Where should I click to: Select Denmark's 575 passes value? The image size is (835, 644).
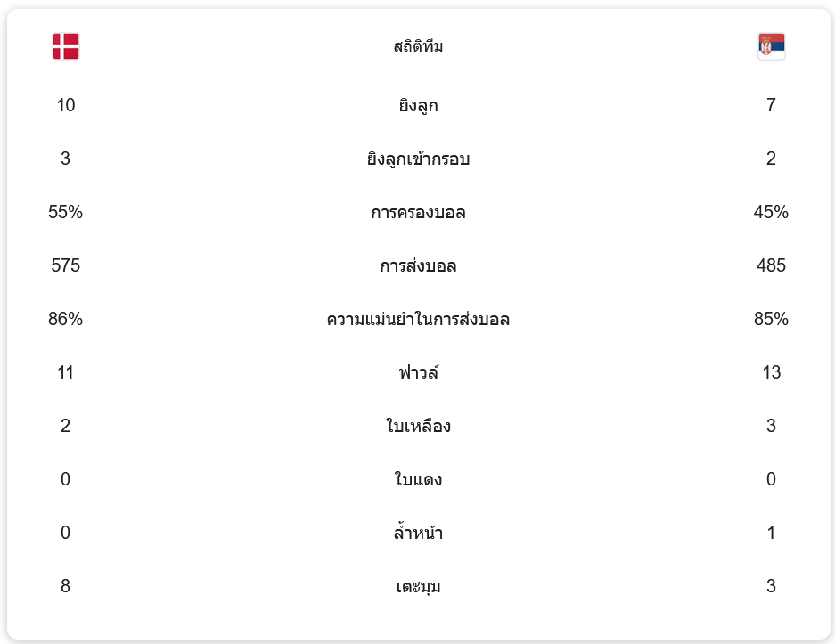[66, 265]
